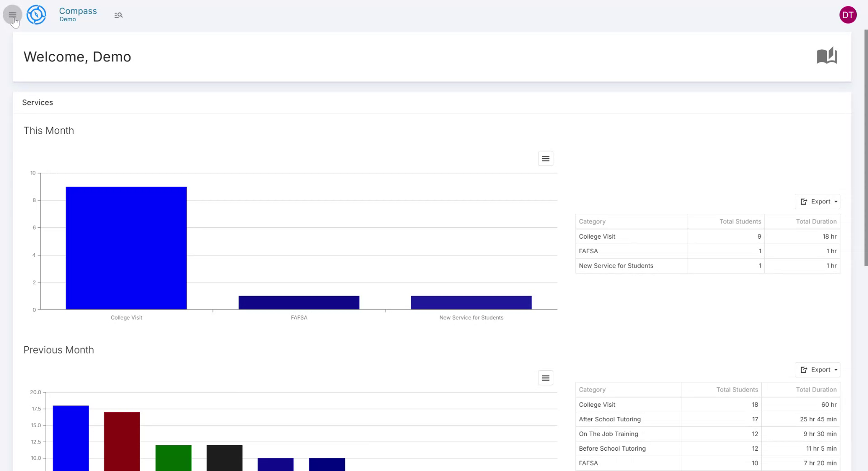Open the Previous Month chart hamburger menu
This screenshot has width=868, height=471.
[x=545, y=377]
